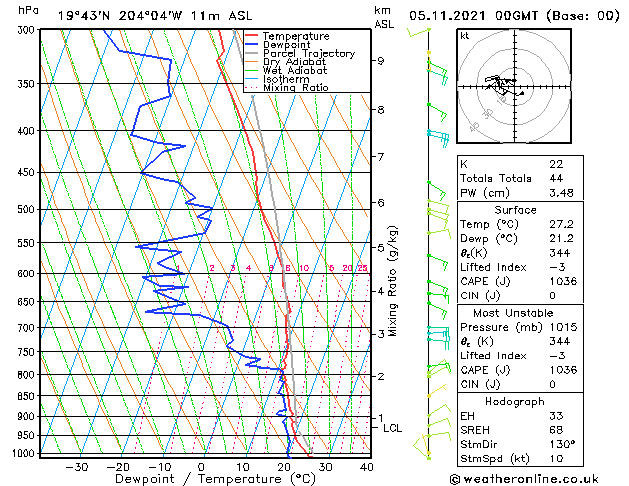Click the StmSpd (kt) value 10
This screenshot has height=486, width=629.
point(556,458)
